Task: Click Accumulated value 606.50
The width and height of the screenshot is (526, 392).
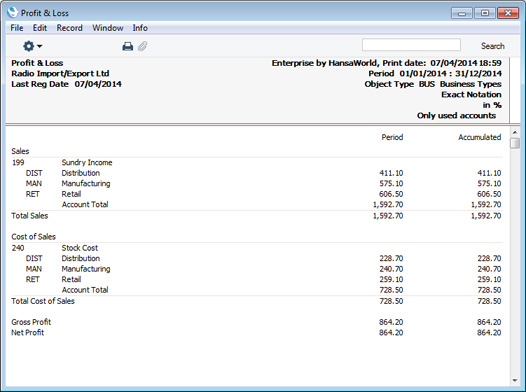Action: coord(489,194)
